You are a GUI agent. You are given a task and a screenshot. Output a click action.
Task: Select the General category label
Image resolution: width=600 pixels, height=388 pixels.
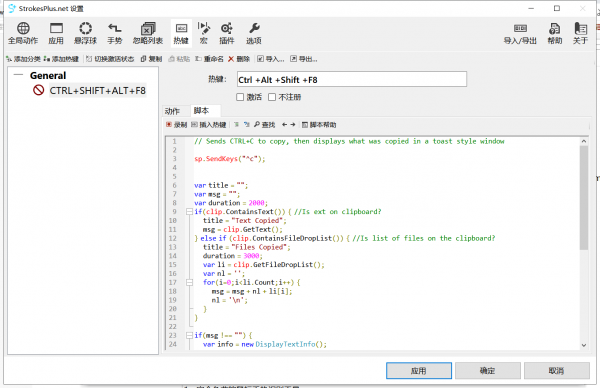point(48,75)
